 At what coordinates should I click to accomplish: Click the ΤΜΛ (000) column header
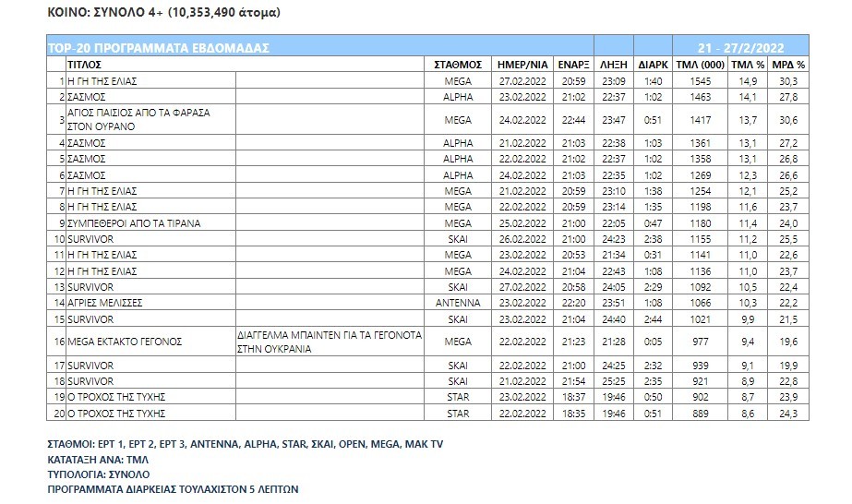(700, 65)
